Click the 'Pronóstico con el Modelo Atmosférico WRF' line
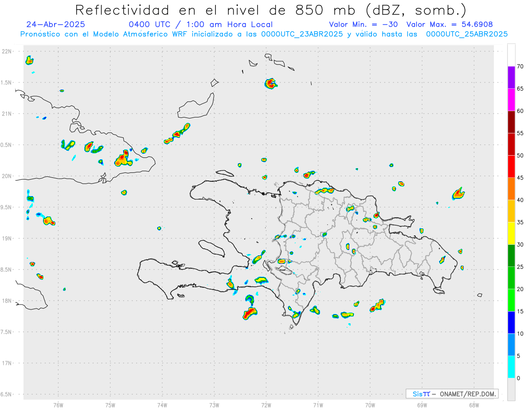Screen dimensions: 532x411 pyautogui.click(x=264, y=34)
